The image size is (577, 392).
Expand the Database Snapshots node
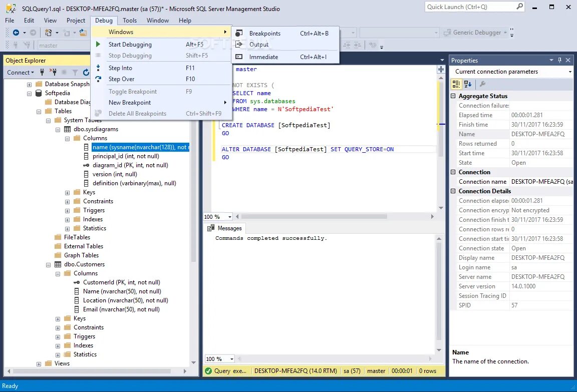pyautogui.click(x=29, y=84)
